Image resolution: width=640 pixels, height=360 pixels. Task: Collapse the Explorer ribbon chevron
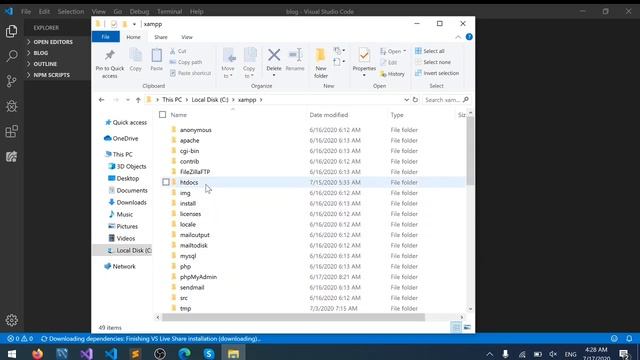point(458,37)
